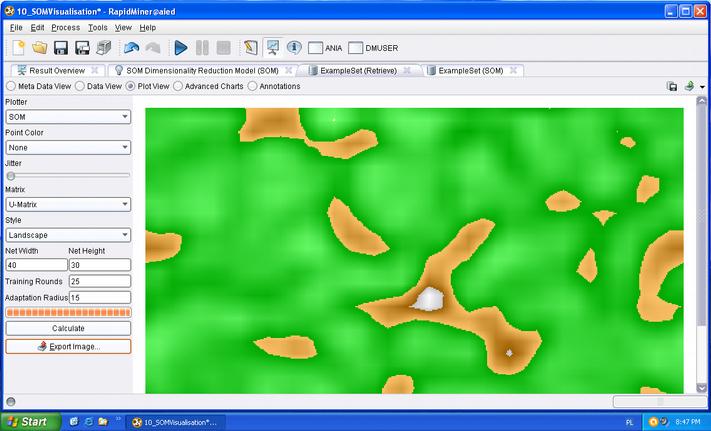711x431 pixels.
Task: Undo the last action with the blue arrow
Action: click(131, 48)
